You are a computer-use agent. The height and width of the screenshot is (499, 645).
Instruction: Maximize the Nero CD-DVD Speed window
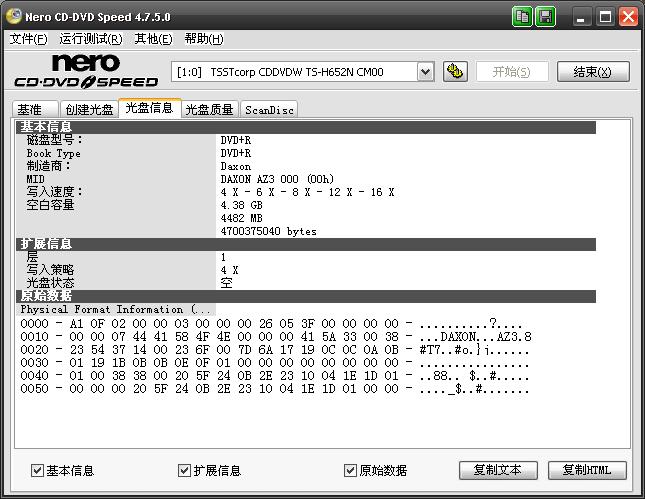(605, 17)
